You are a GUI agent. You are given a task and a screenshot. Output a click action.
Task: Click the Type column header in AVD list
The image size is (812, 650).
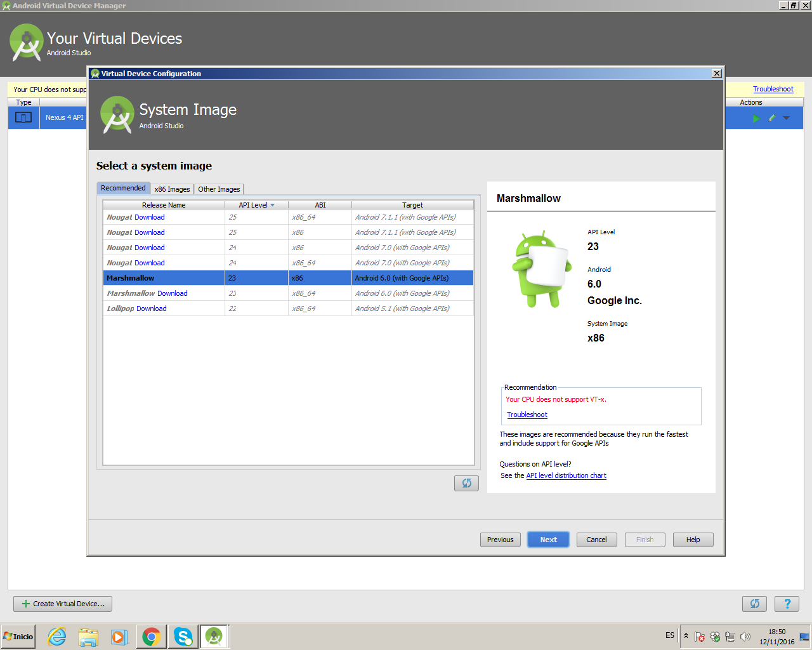pyautogui.click(x=24, y=102)
